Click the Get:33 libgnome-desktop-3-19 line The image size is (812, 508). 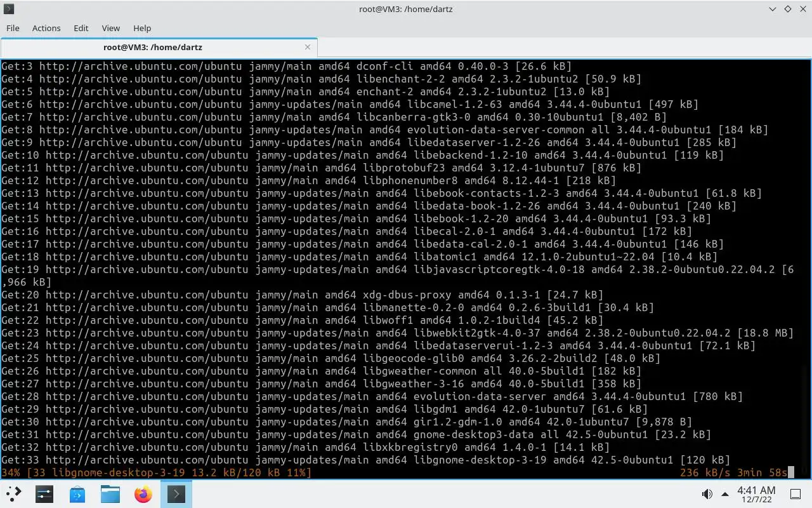365,460
